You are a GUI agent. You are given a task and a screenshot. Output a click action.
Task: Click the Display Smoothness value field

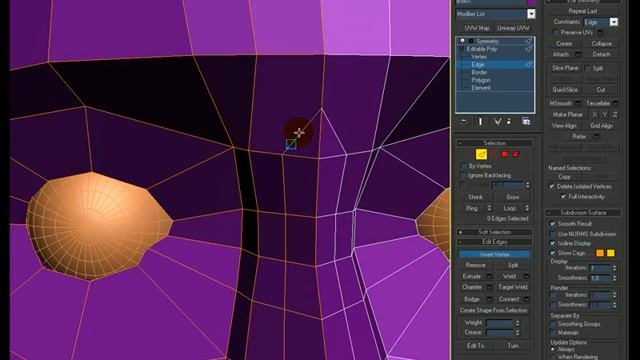click(600, 278)
